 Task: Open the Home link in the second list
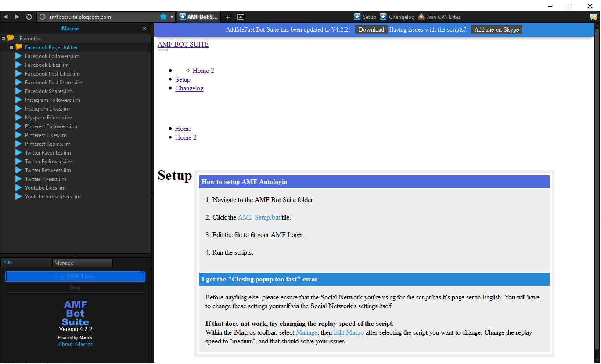coord(183,129)
